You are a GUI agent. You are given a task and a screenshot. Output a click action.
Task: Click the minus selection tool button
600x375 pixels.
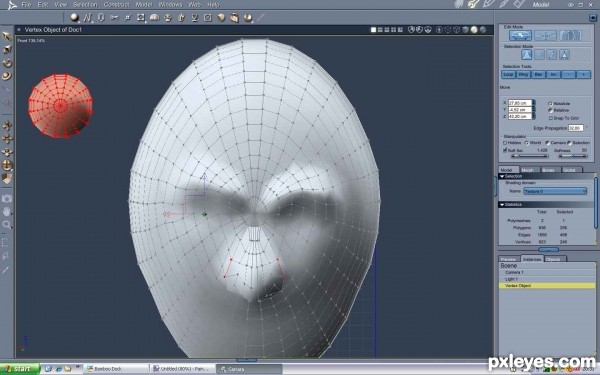pyautogui.click(x=569, y=75)
